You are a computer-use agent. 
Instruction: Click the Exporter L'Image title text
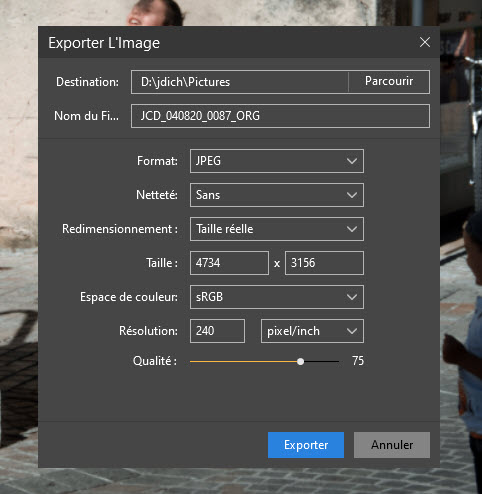(x=104, y=43)
